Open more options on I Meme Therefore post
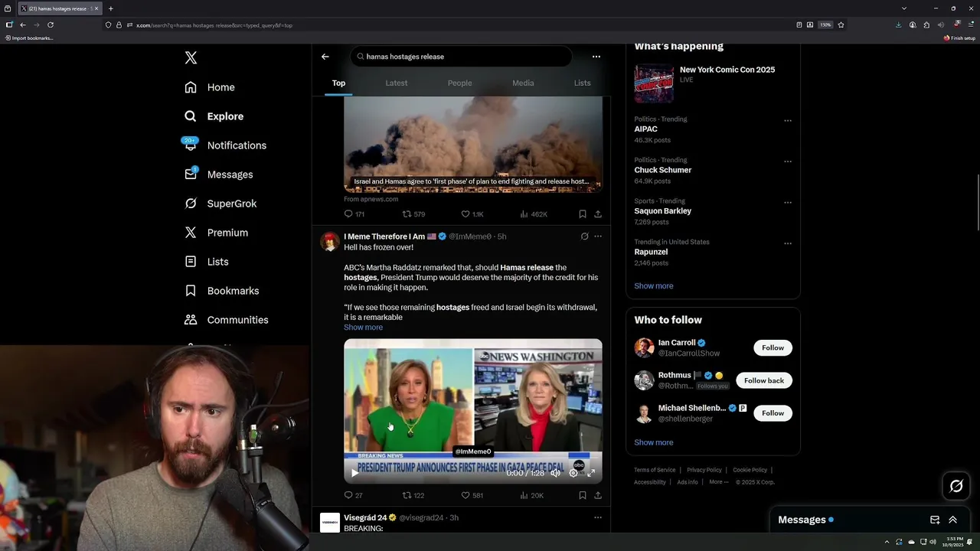 click(598, 236)
